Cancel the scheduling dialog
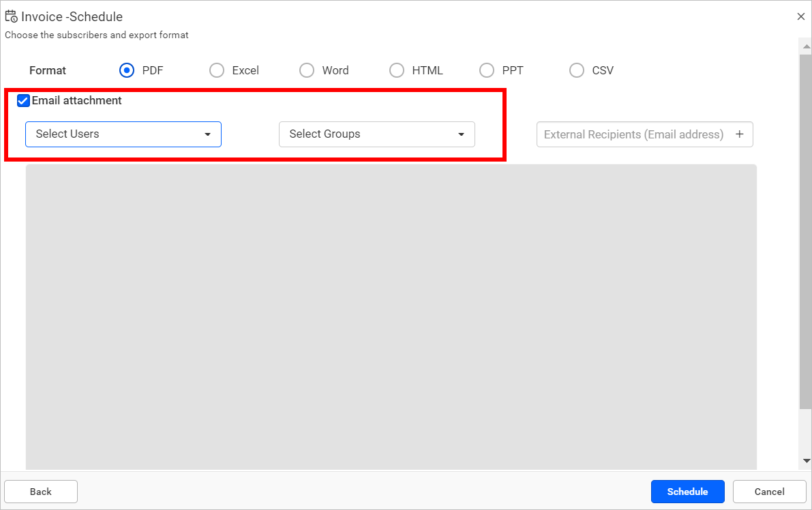The height and width of the screenshot is (510, 812). [769, 492]
